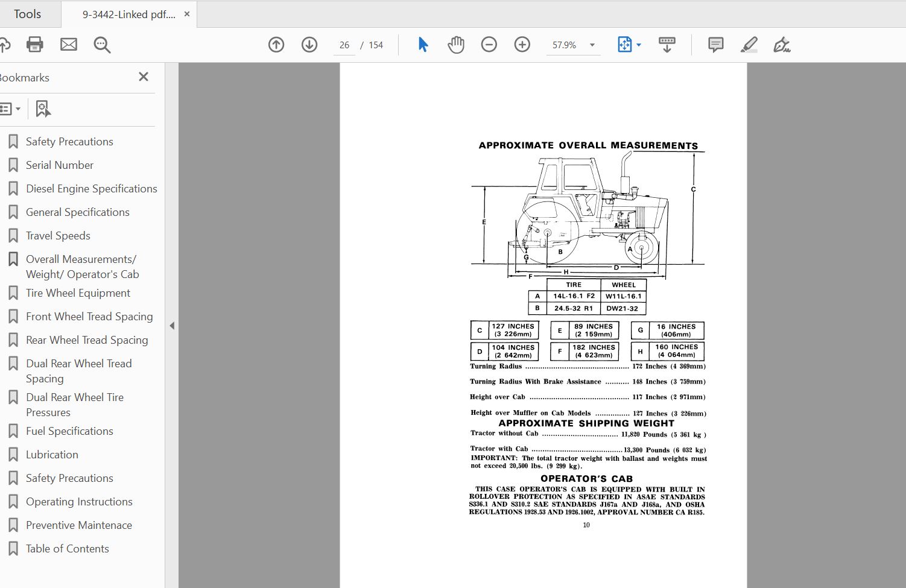Open the page fit options arrow
The width and height of the screenshot is (906, 588).
638,44
